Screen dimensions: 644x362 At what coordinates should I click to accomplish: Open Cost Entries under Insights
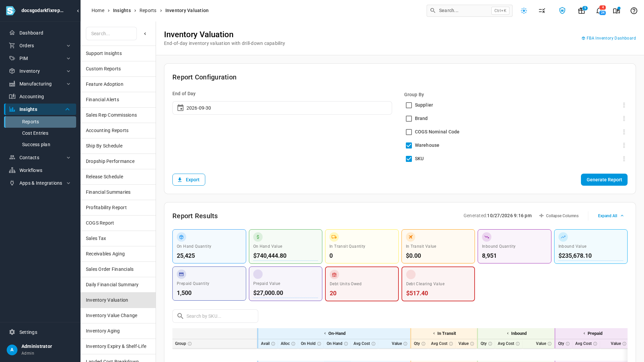tap(35, 133)
